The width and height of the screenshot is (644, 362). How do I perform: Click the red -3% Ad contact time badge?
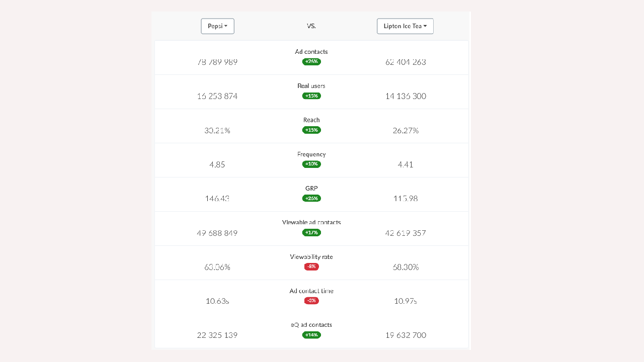point(311,301)
